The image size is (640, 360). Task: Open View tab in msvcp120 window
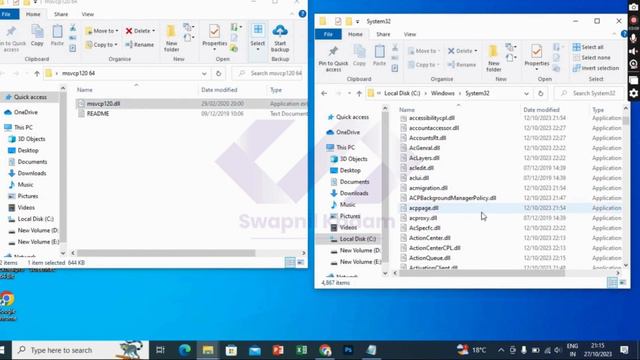(87, 14)
